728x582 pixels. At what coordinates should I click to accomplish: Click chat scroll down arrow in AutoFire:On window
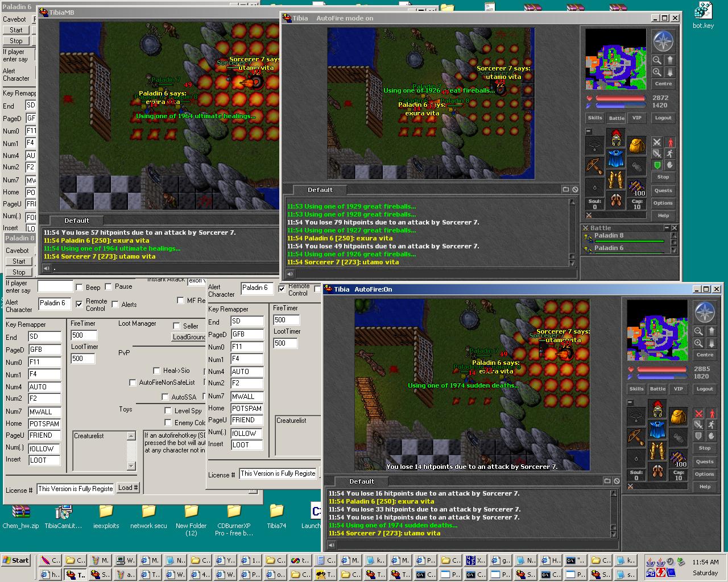[x=614, y=533]
